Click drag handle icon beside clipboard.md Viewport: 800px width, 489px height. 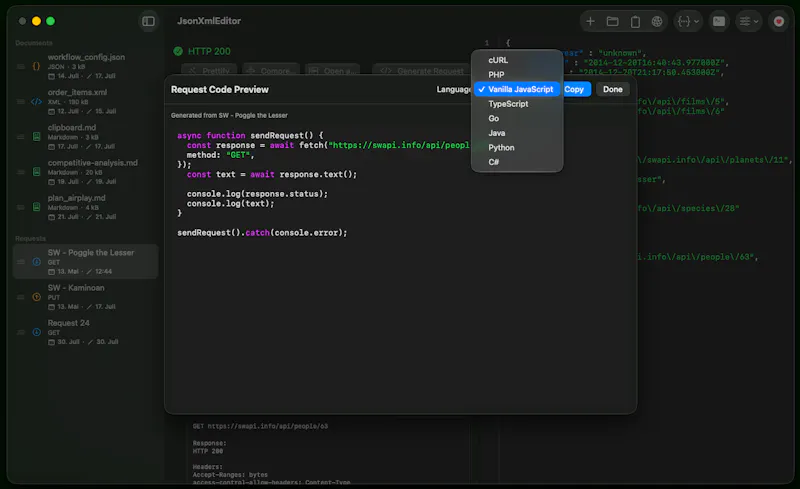[21, 137]
